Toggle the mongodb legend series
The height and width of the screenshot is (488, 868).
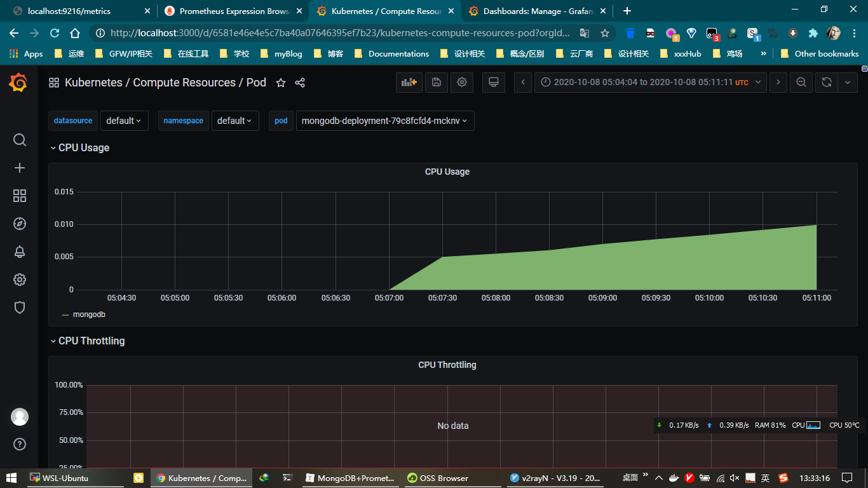point(89,315)
